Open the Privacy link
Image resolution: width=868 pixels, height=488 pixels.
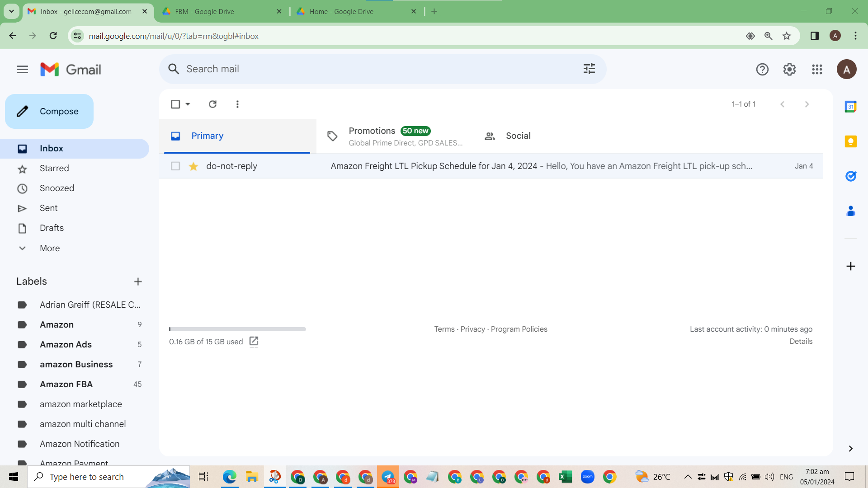pos(472,329)
